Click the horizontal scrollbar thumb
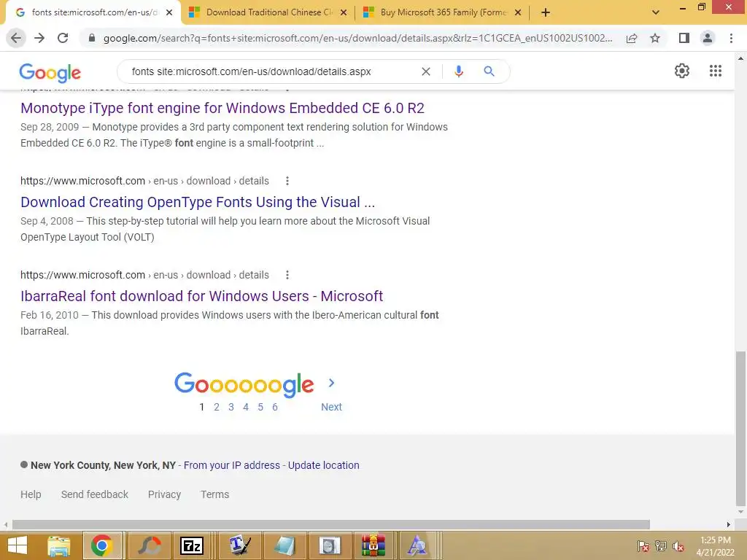The height and width of the screenshot is (560, 747). coord(331,525)
